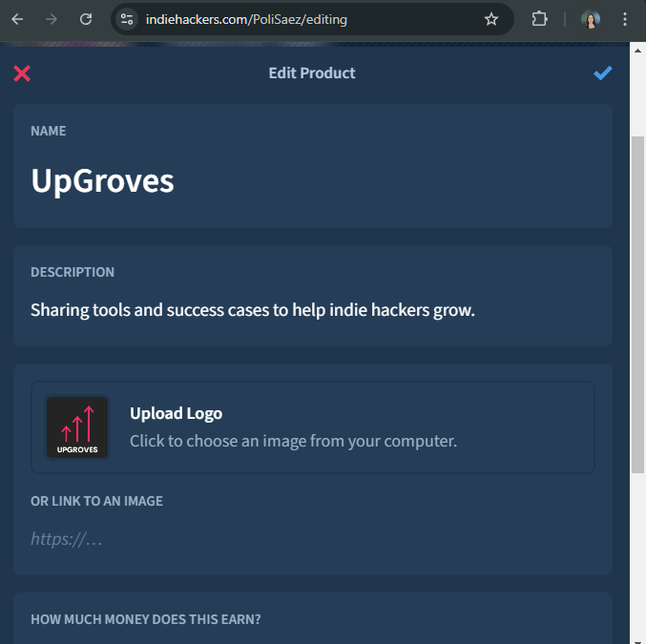Reload the current page
Image resolution: width=646 pixels, height=644 pixels.
point(86,19)
